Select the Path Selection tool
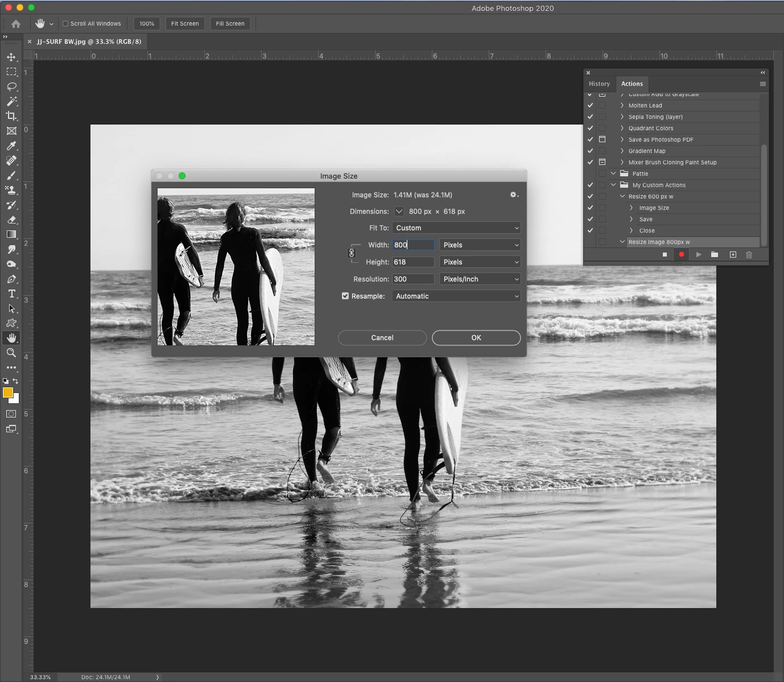This screenshot has height=682, width=784. pyautogui.click(x=11, y=308)
